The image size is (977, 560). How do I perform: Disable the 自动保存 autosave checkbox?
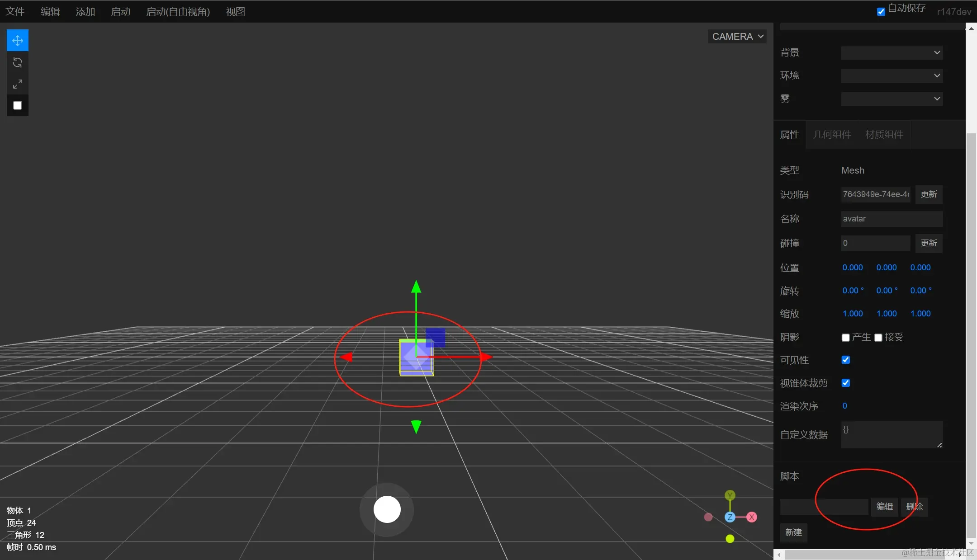click(881, 12)
